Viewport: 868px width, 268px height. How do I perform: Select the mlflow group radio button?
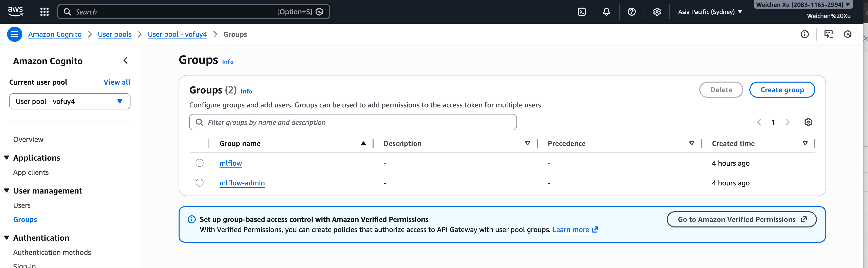200,163
